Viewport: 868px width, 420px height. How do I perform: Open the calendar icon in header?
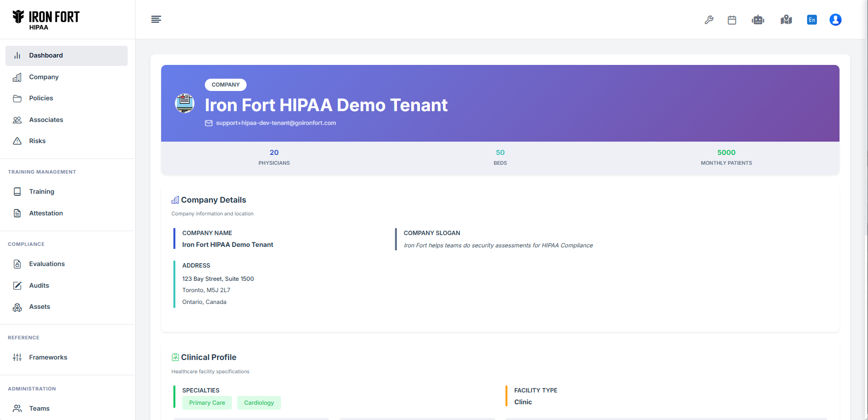click(732, 20)
